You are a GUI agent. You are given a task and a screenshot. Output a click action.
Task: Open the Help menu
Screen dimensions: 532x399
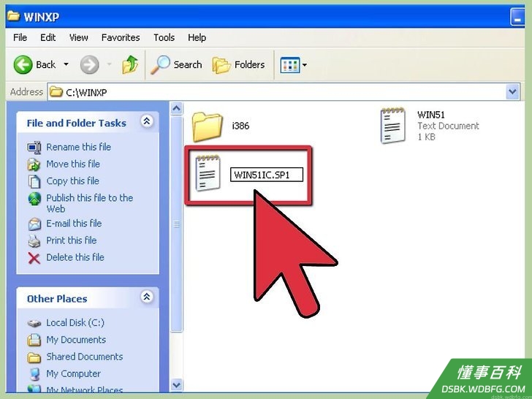[197, 37]
